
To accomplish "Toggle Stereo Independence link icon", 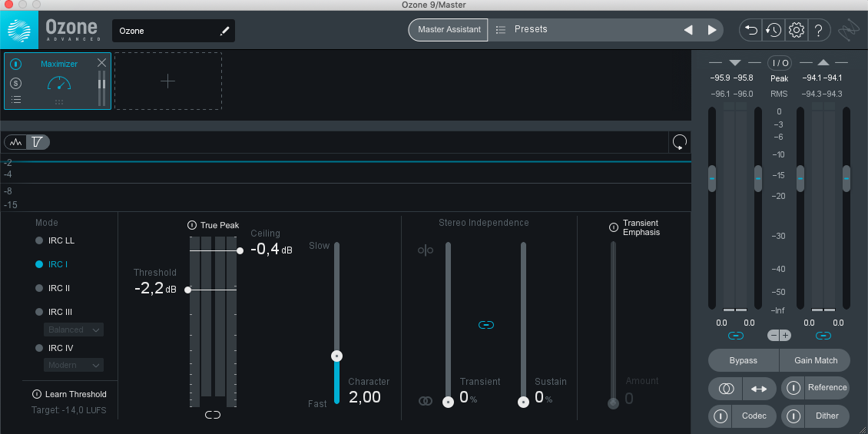I will (485, 325).
